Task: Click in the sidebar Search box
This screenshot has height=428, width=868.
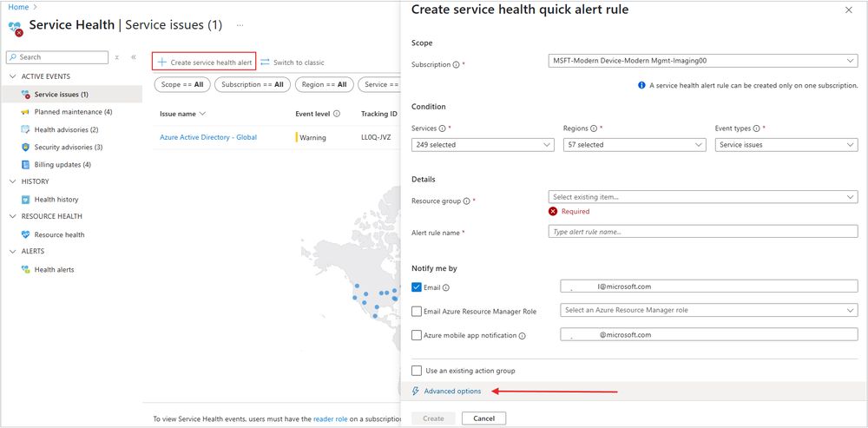Action: tap(57, 57)
